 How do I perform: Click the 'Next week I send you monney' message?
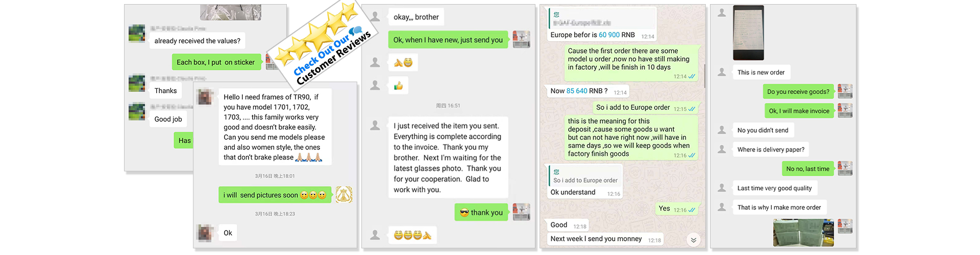pyautogui.click(x=596, y=239)
